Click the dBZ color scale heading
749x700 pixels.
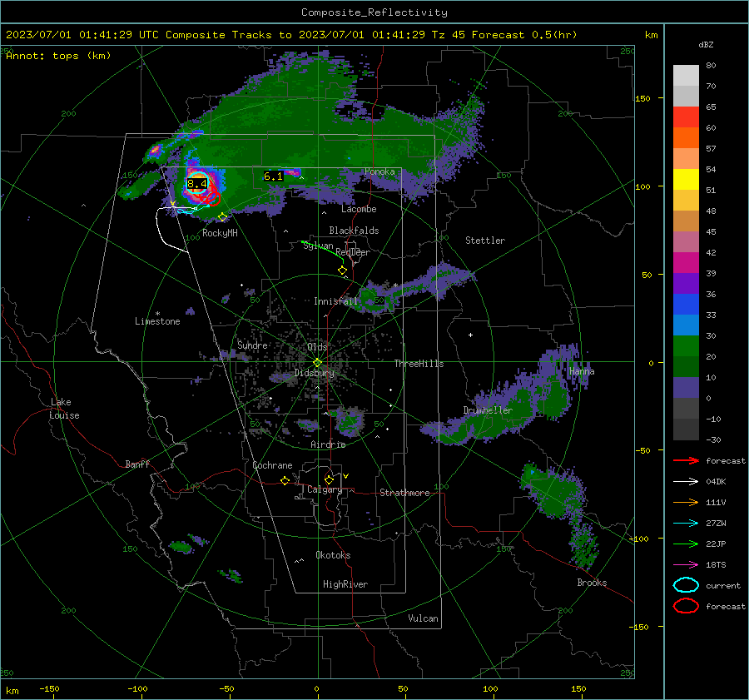[706, 45]
